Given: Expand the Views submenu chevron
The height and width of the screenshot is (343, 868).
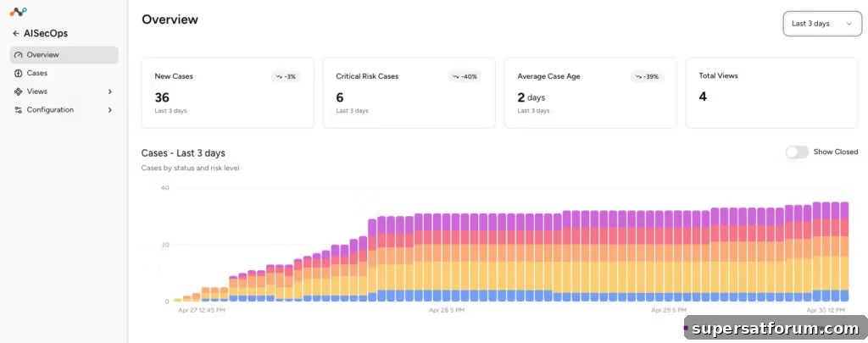Looking at the screenshot, I should pos(109,91).
